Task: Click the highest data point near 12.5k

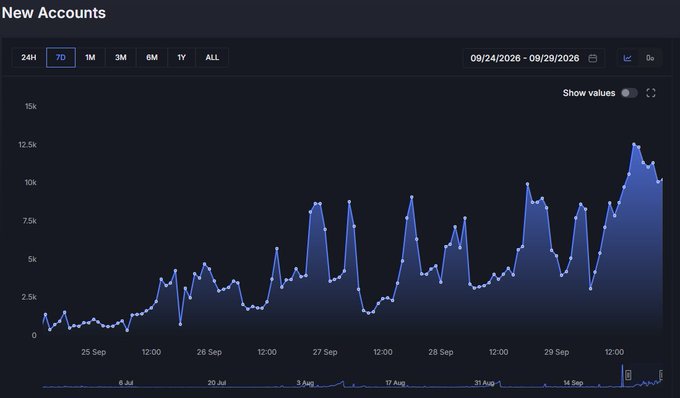Action: pos(634,144)
